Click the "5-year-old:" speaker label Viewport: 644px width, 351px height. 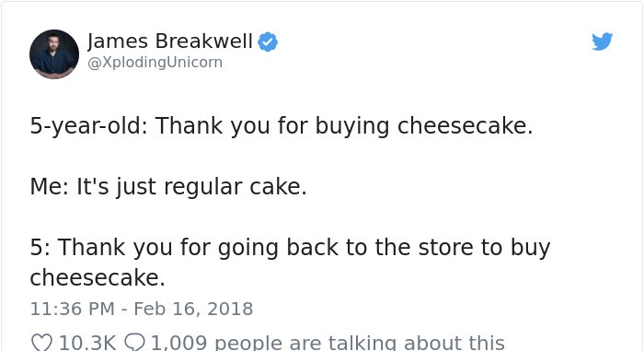[x=88, y=126]
